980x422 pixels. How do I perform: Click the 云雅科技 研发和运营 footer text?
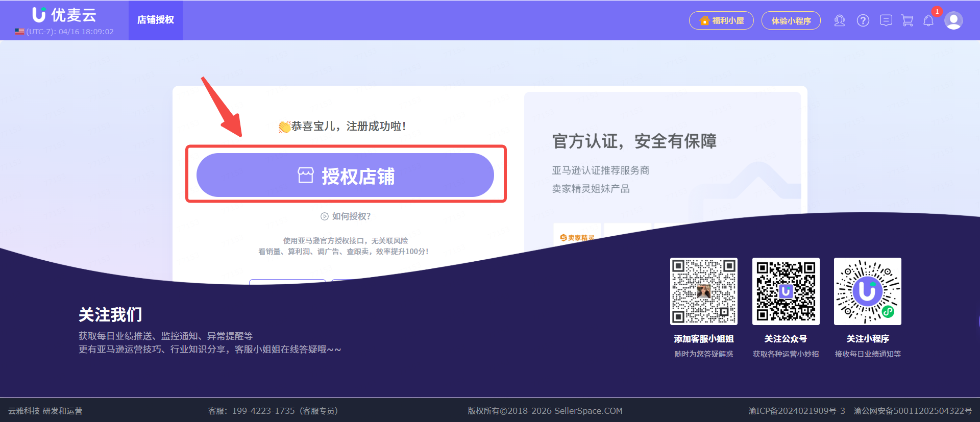click(45, 411)
